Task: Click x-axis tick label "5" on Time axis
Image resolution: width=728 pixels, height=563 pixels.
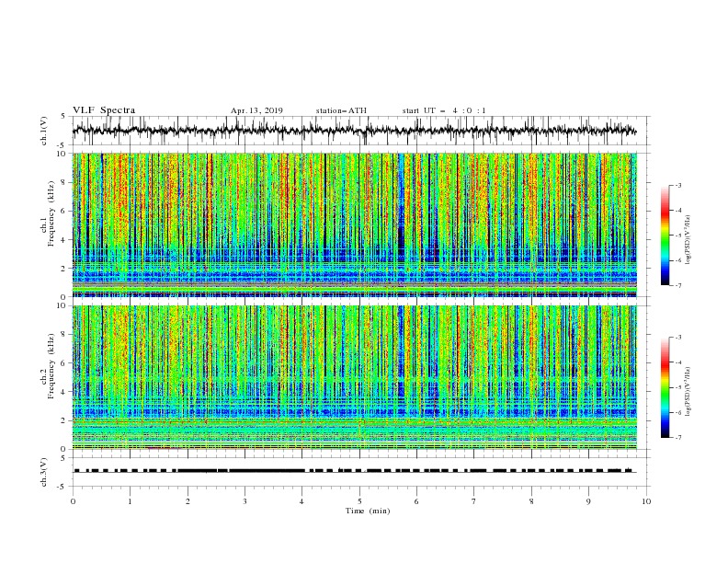Action: tap(359, 501)
